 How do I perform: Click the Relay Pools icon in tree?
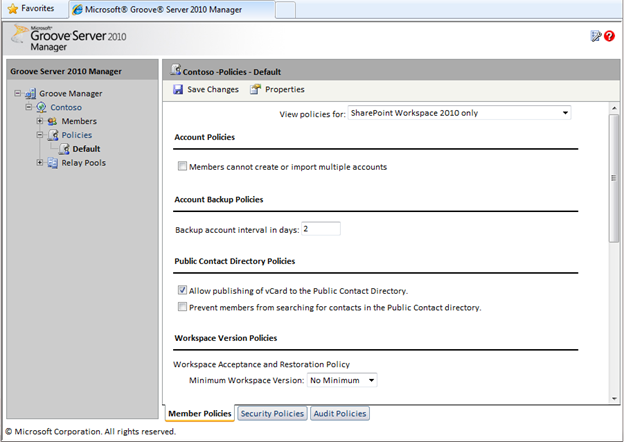52,163
